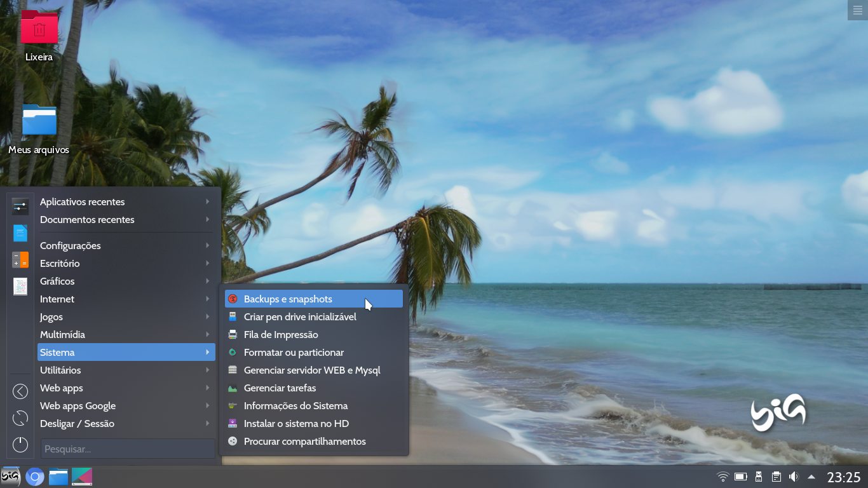Expand hidden system tray icons arrow
This screenshot has height=488, width=868.
pos(811,477)
